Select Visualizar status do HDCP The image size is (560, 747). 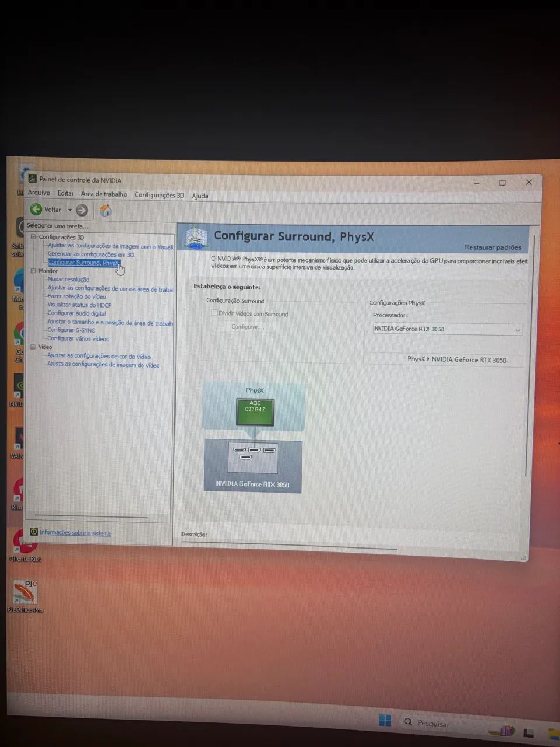click(79, 305)
